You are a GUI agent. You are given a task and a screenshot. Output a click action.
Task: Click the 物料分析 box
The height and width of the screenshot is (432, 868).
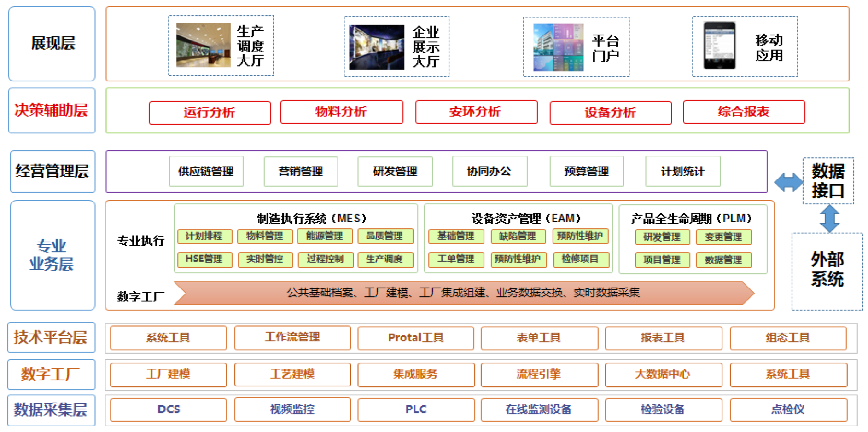(342, 112)
